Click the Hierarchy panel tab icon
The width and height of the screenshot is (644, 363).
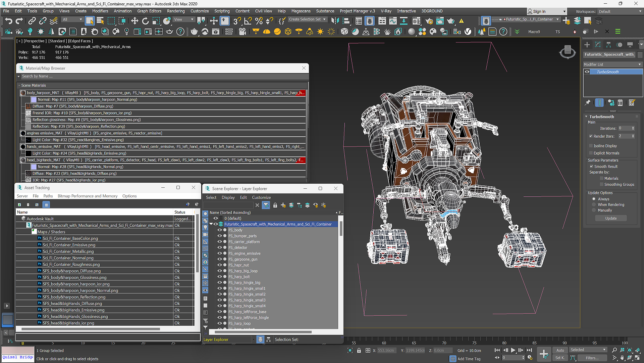(x=608, y=45)
